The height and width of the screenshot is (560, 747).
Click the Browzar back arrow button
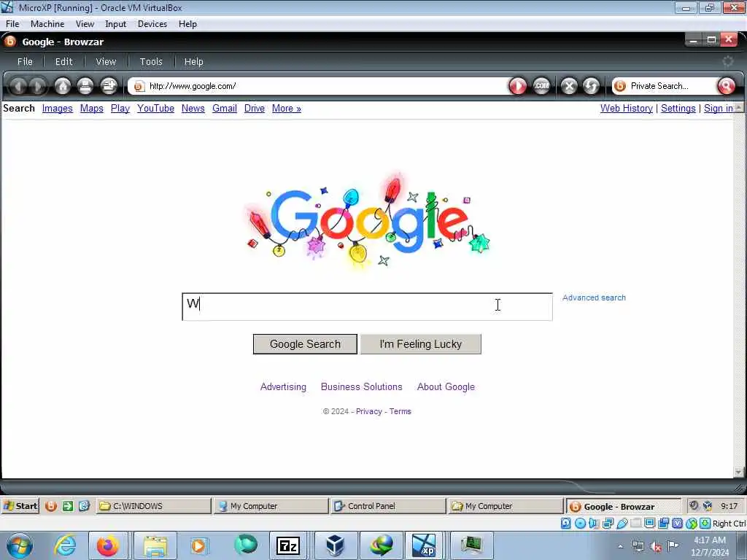[18, 86]
